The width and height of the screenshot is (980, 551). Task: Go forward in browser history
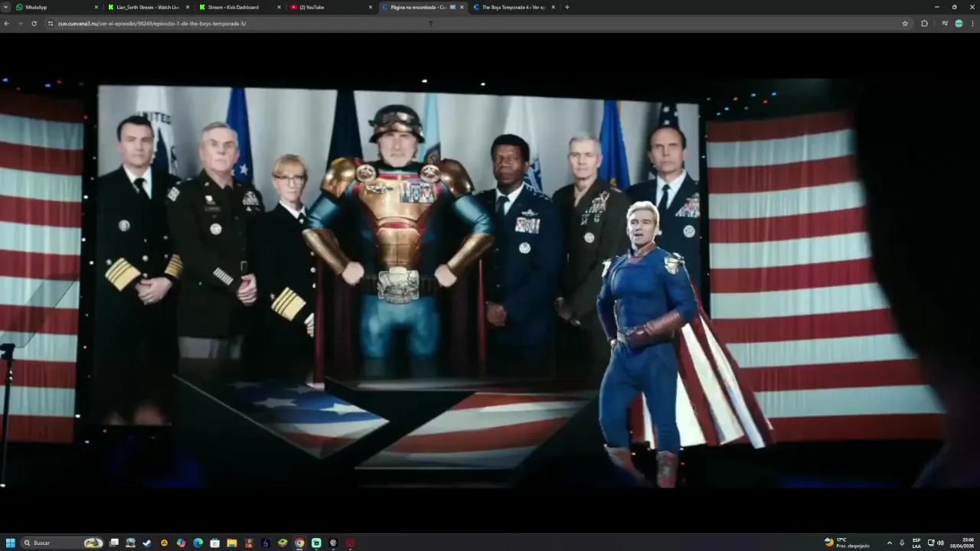click(20, 24)
